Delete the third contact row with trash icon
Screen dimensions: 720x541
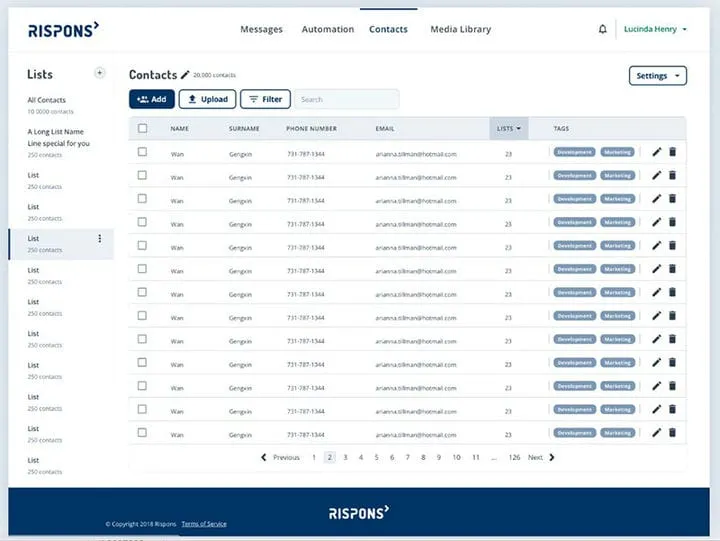click(x=672, y=198)
